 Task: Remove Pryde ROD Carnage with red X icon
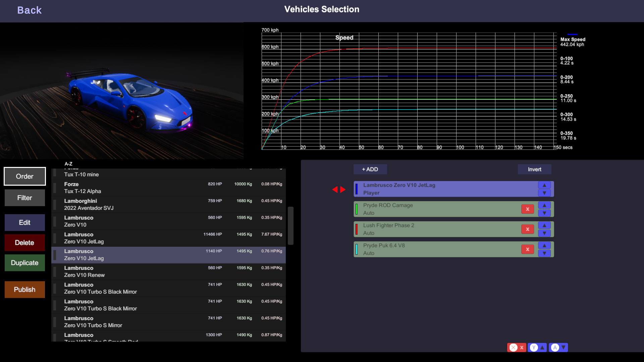[x=527, y=209]
